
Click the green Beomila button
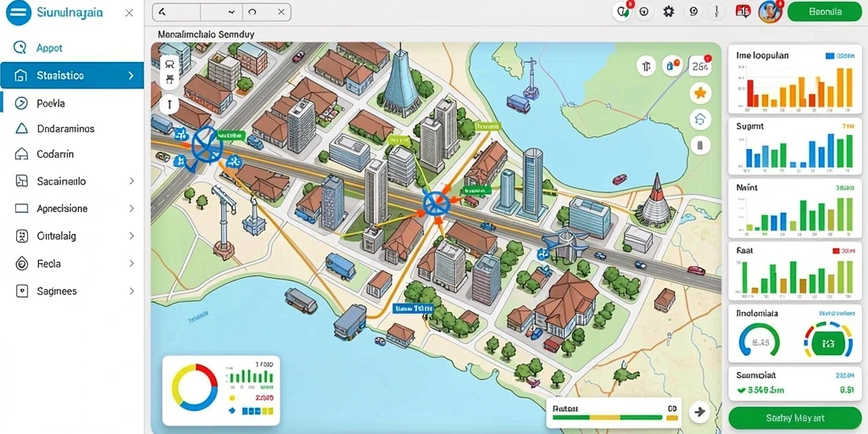[825, 11]
